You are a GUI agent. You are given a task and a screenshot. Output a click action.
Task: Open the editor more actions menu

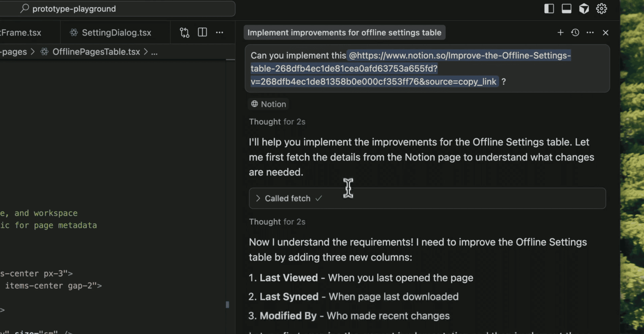(x=220, y=33)
